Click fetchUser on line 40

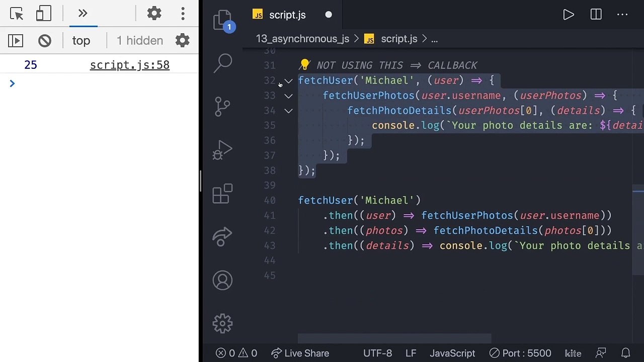point(326,201)
